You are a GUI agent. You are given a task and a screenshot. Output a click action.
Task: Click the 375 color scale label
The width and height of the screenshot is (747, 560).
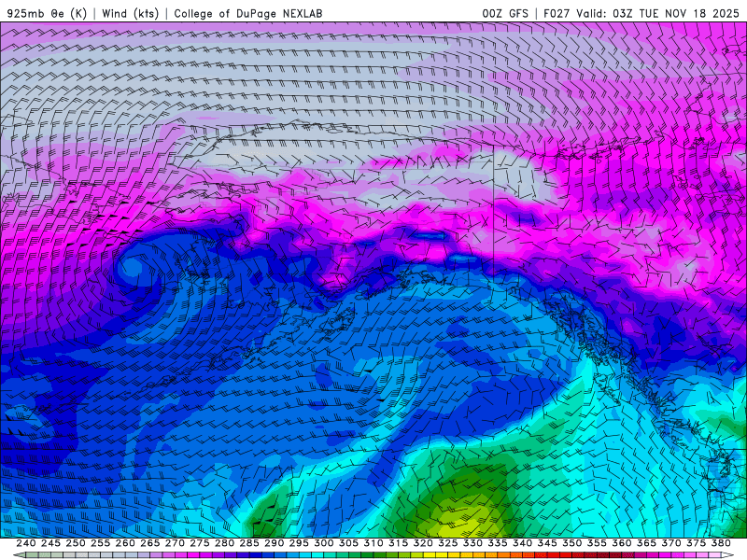point(696,543)
